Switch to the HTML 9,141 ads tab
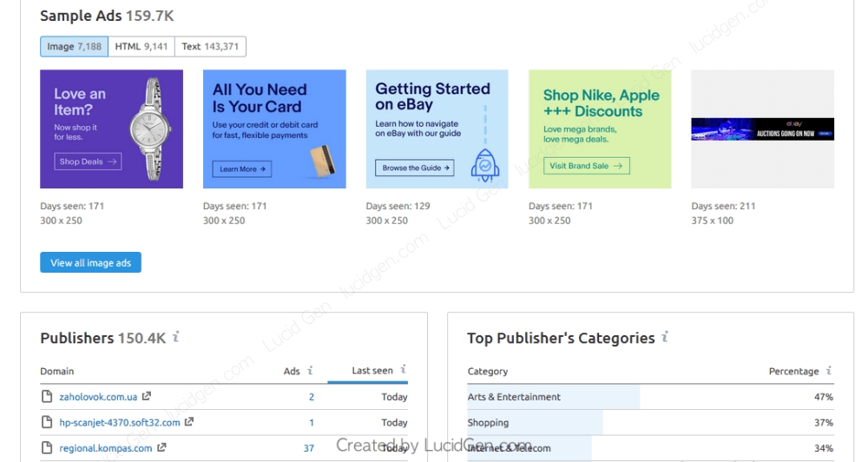 click(x=141, y=47)
